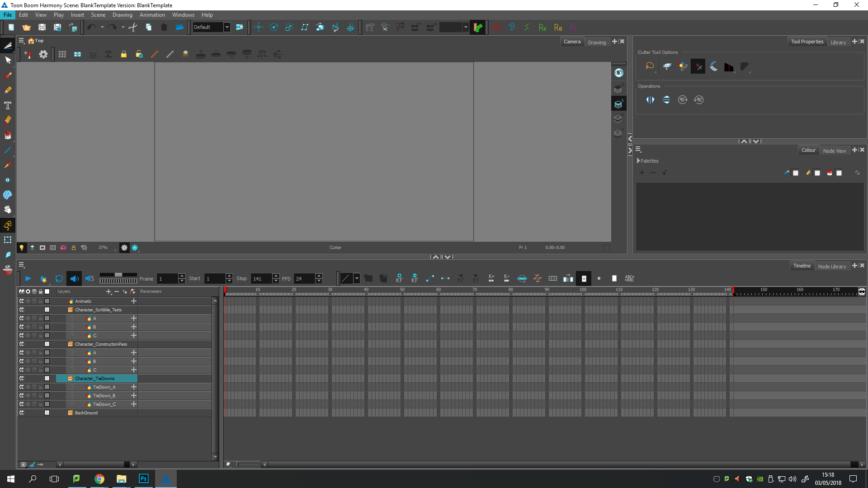The image size is (868, 488).
Task: Open the Default workspace dropdown
Action: [227, 27]
